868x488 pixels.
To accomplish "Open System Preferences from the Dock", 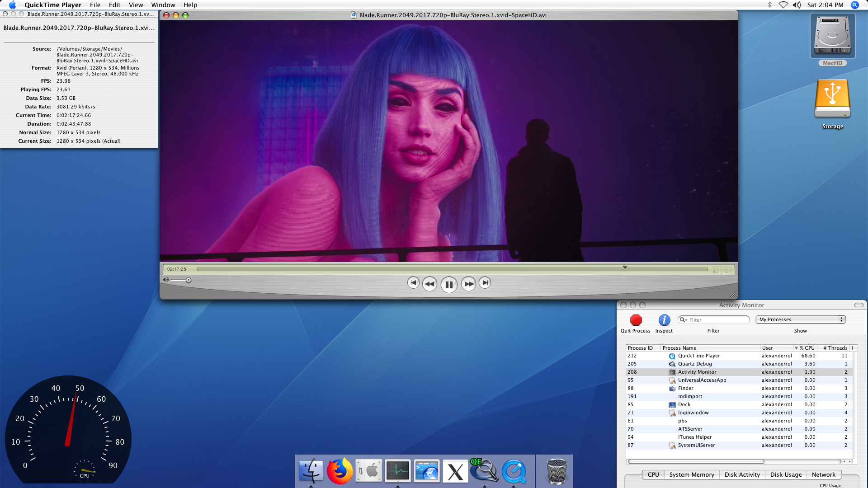I will pyautogui.click(x=369, y=471).
